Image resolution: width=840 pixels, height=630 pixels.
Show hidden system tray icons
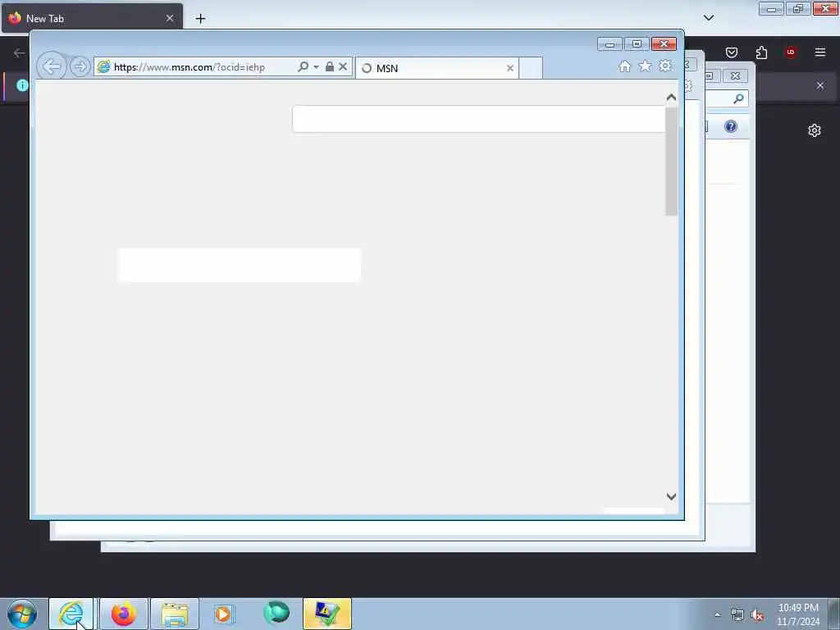717,615
